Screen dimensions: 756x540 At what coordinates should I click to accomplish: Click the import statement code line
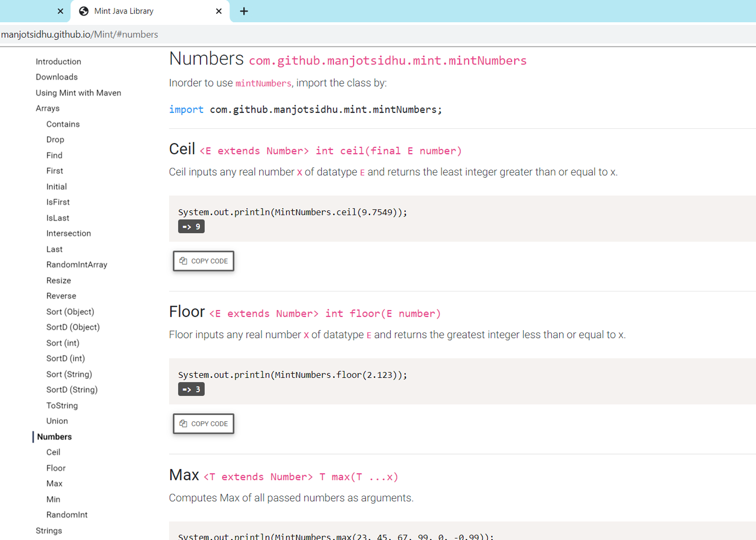[x=305, y=109]
